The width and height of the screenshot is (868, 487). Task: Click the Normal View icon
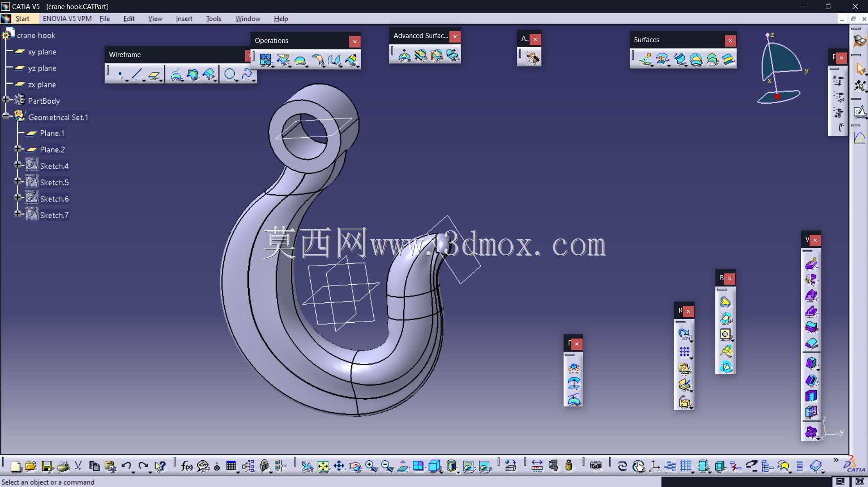(x=403, y=466)
